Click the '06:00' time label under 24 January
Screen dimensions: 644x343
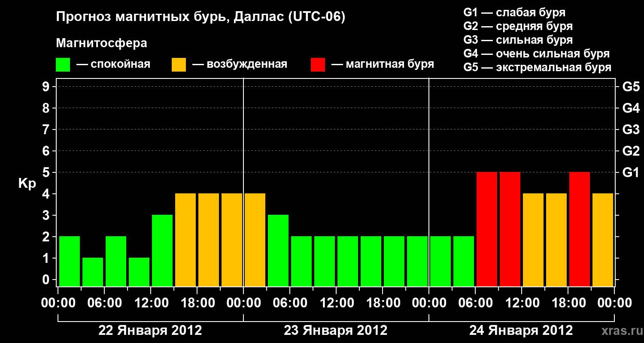[x=475, y=303]
